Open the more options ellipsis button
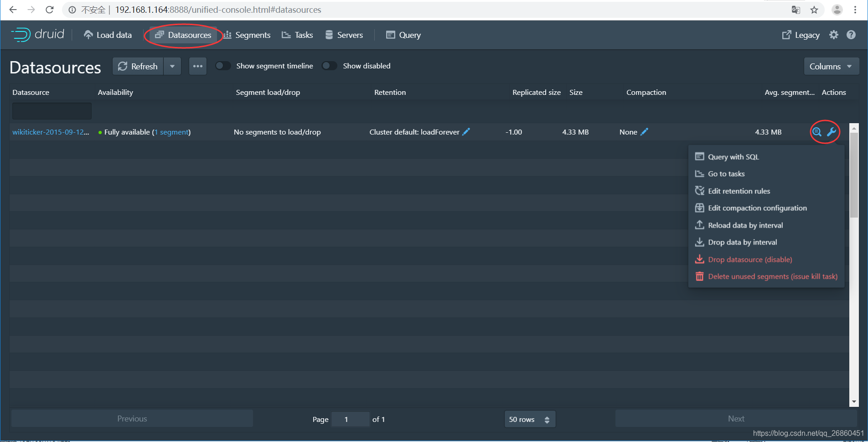Viewport: 868px width, 442px height. (197, 66)
